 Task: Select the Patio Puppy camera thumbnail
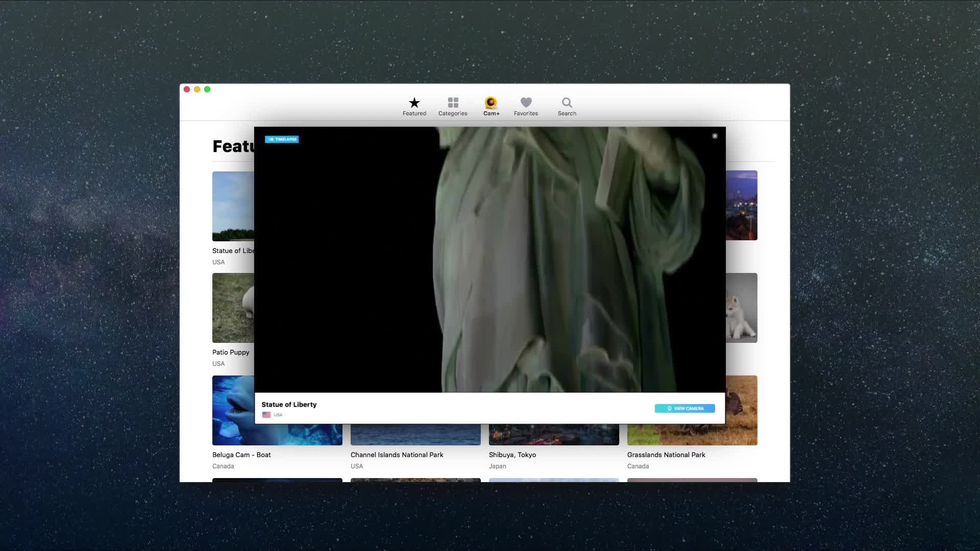click(x=233, y=308)
